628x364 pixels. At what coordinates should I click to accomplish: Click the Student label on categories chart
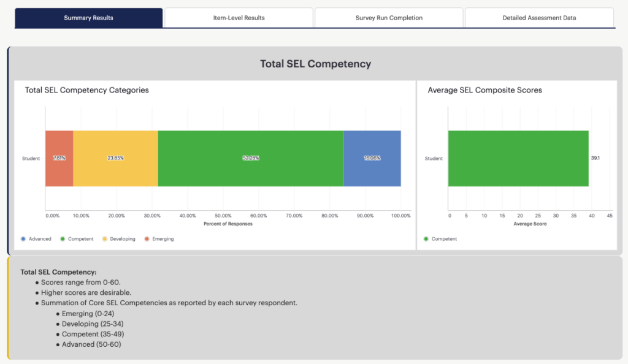tap(31, 158)
